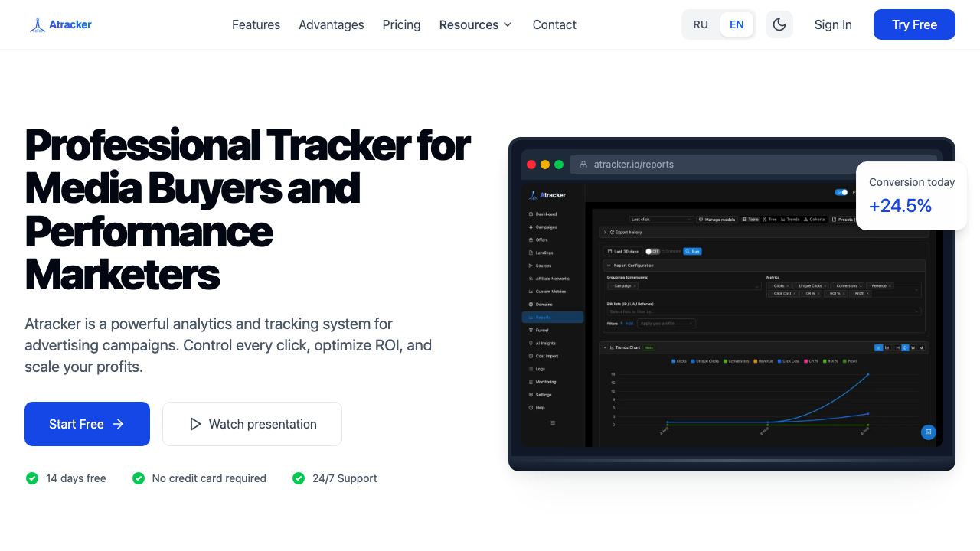
Task: Click the padlock icon in mockup address bar
Action: tap(583, 165)
